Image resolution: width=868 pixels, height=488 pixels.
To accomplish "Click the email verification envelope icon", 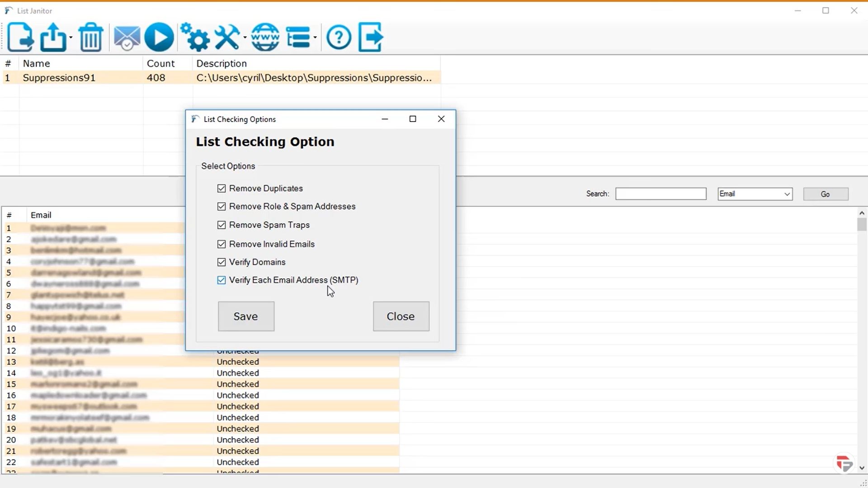I will pos(127,37).
